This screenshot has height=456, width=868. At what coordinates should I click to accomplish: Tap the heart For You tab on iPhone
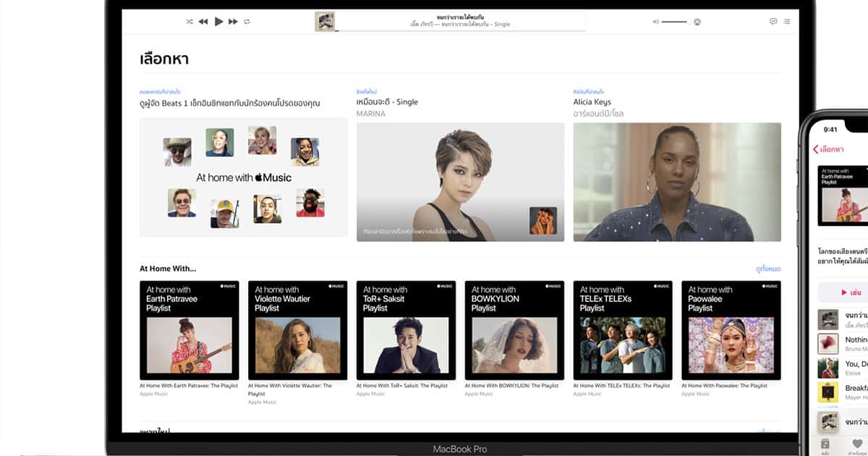[858, 447]
